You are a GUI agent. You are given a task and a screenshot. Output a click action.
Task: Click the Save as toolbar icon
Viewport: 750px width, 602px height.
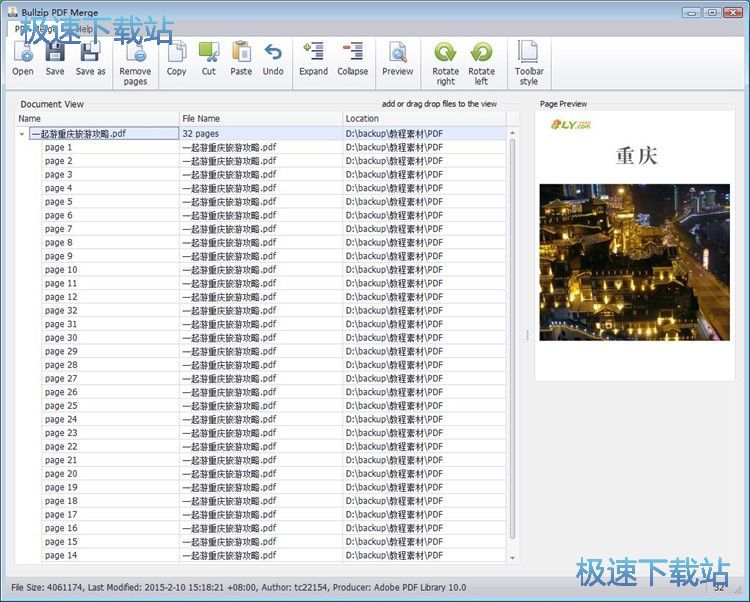click(91, 58)
